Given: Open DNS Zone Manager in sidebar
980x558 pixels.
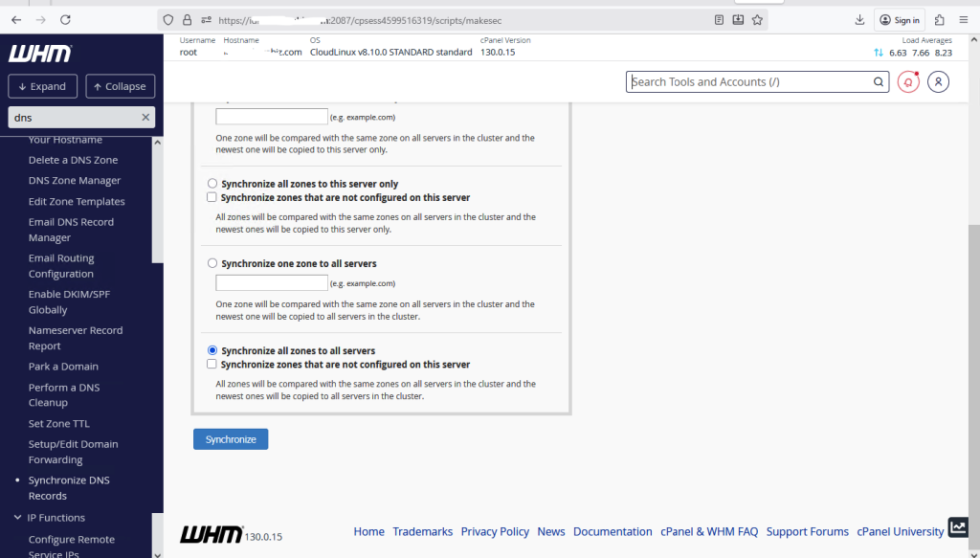Looking at the screenshot, I should click(75, 181).
